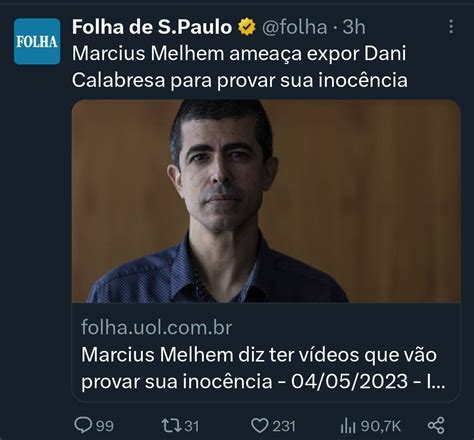Click the 3h tweet timestamp
Viewport: 474px width, 440px height.
pyautogui.click(x=354, y=27)
